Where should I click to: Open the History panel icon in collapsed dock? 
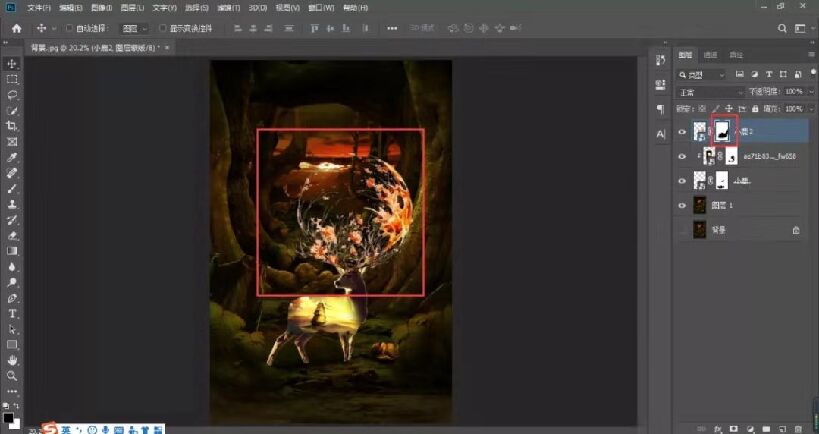point(660,60)
